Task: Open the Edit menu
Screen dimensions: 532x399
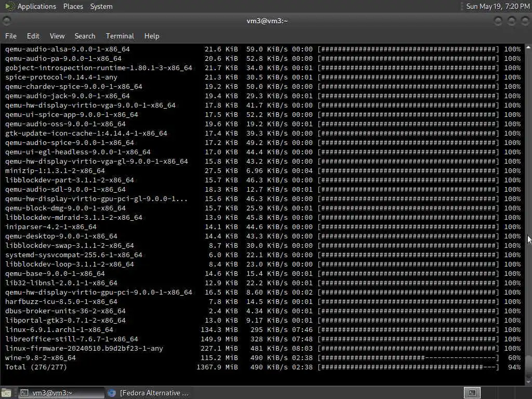Action: click(x=33, y=36)
